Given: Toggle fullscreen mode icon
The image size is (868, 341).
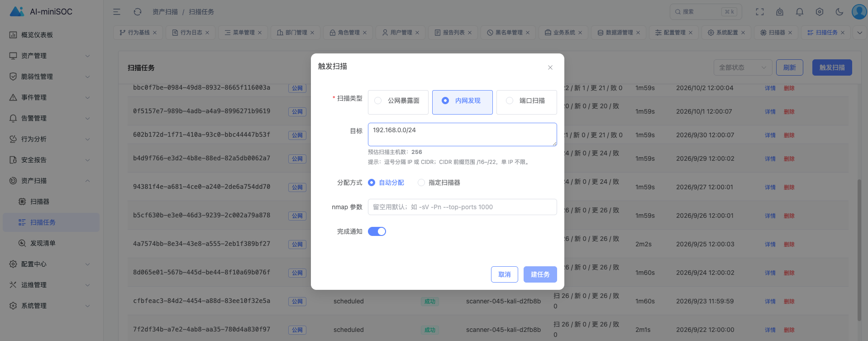Looking at the screenshot, I should (x=760, y=12).
